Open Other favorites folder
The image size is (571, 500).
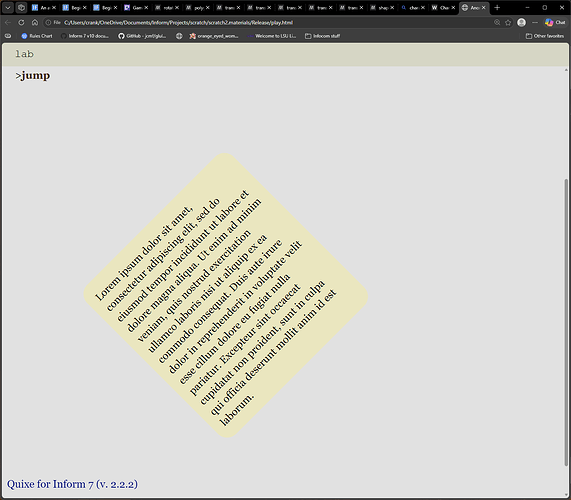click(545, 36)
